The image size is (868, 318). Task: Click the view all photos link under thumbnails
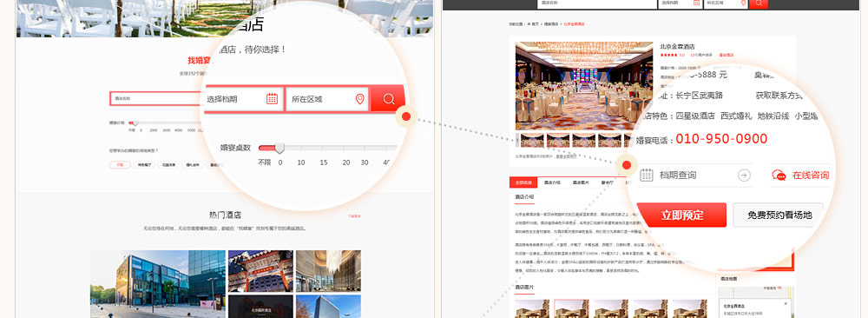pos(567,156)
